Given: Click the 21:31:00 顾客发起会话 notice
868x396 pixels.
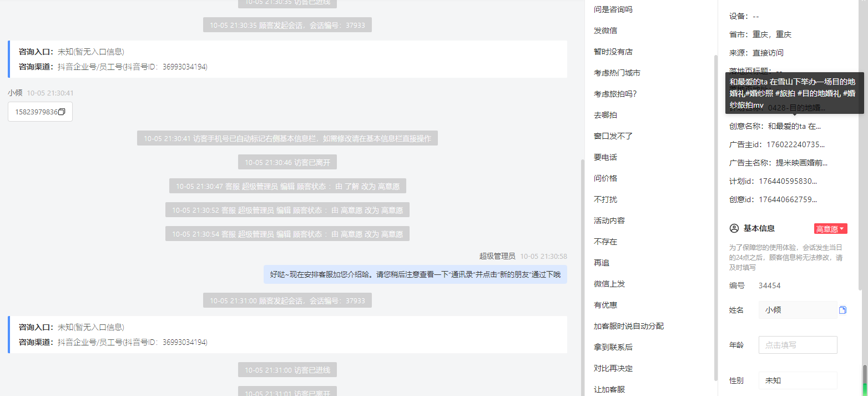Looking at the screenshot, I should pyautogui.click(x=287, y=300).
